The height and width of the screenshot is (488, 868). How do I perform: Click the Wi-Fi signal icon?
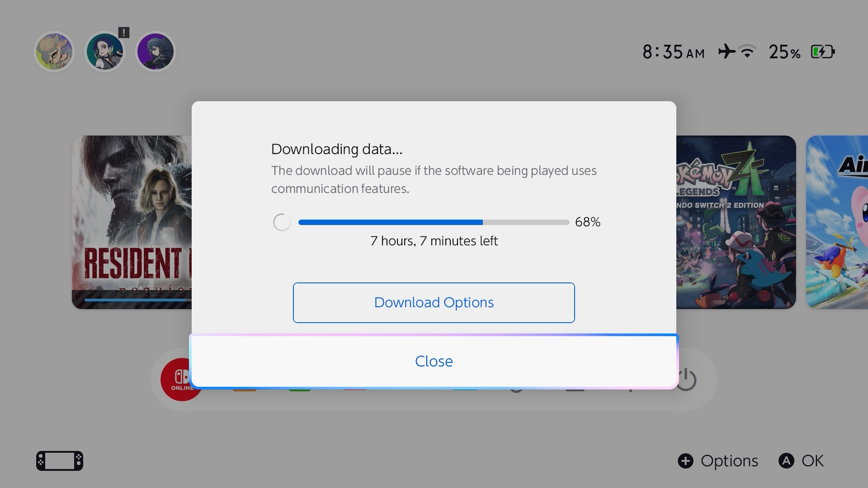747,52
